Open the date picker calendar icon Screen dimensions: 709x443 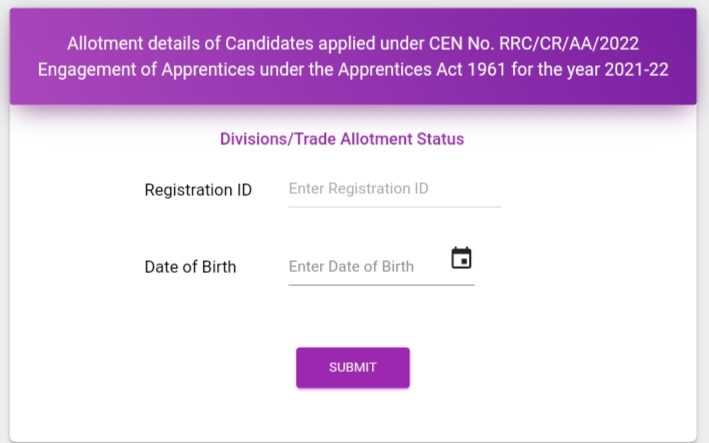(x=461, y=258)
